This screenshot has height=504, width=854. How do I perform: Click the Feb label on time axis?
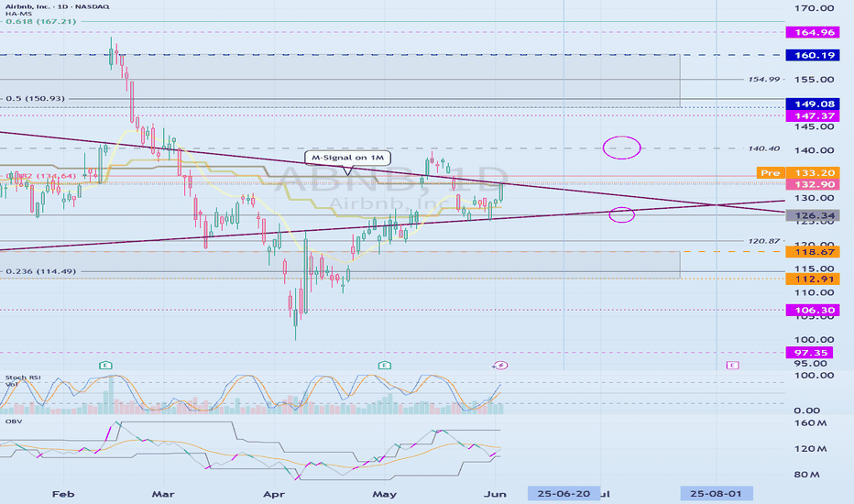coord(63,494)
